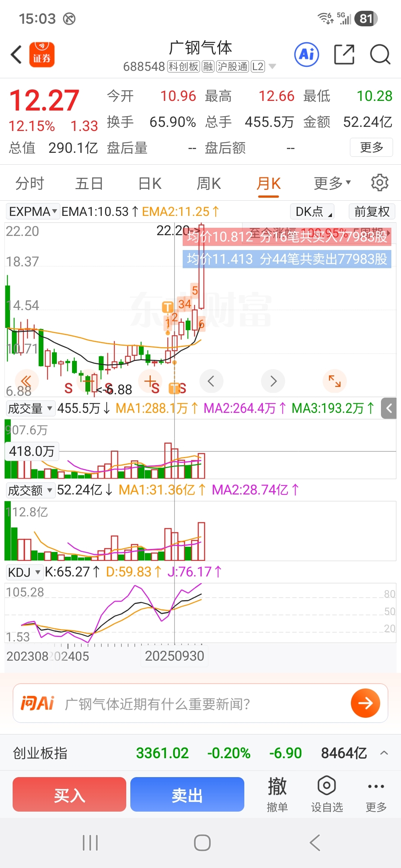Switch to 五日 tab
The image size is (401, 868).
(89, 183)
